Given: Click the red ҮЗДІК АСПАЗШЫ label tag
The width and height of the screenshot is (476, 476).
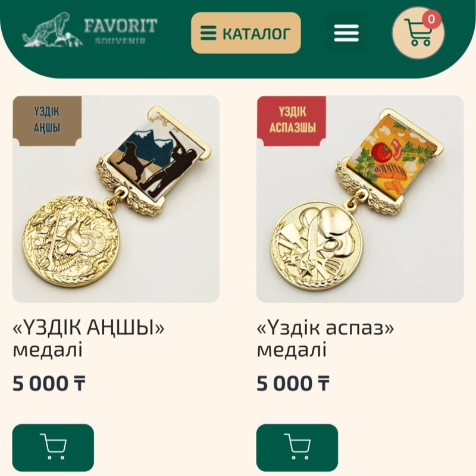Looking at the screenshot, I should (292, 121).
